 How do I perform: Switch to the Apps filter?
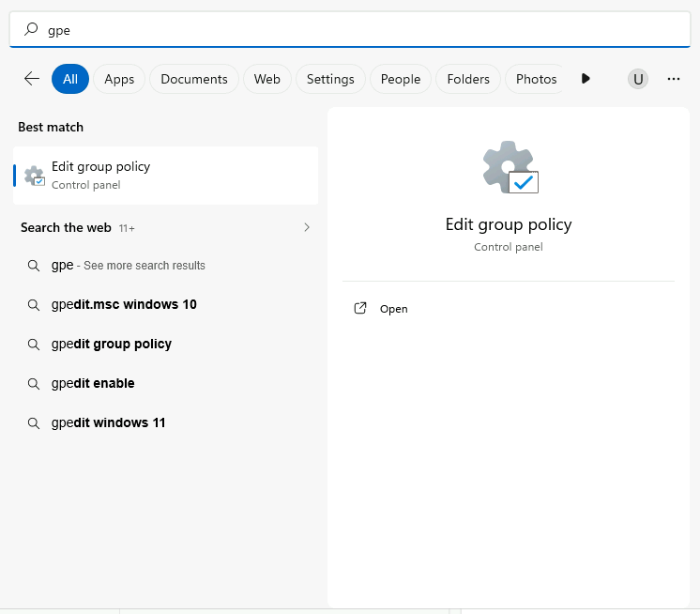(x=119, y=79)
